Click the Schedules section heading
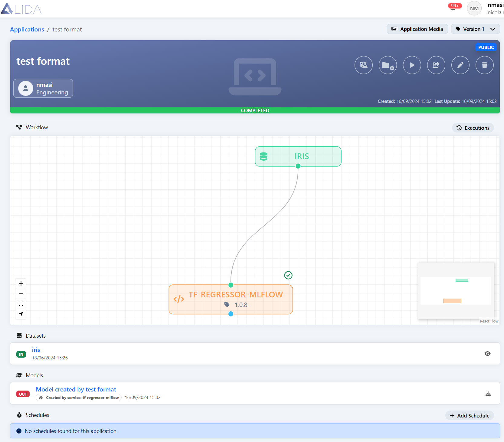The height and width of the screenshot is (442, 504). (x=33, y=415)
